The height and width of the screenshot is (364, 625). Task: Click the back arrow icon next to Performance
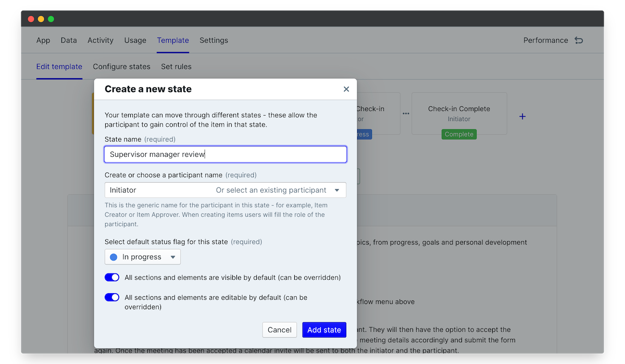579,40
